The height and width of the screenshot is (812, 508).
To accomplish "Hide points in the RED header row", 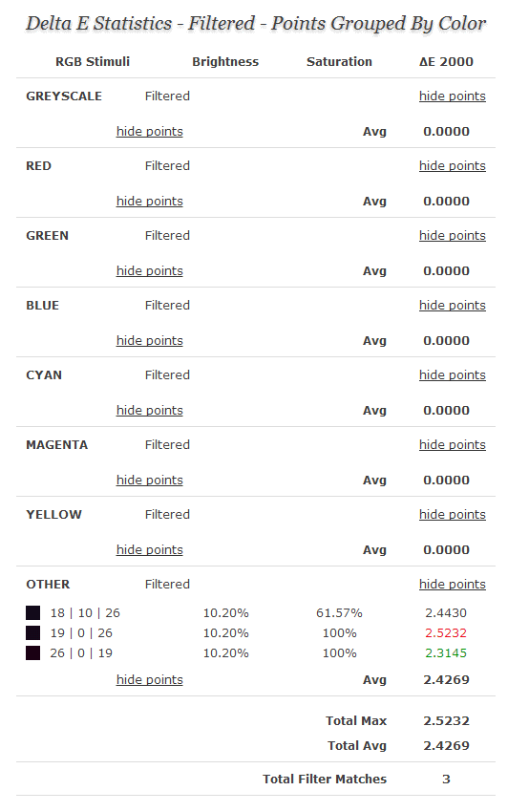I will (452, 166).
